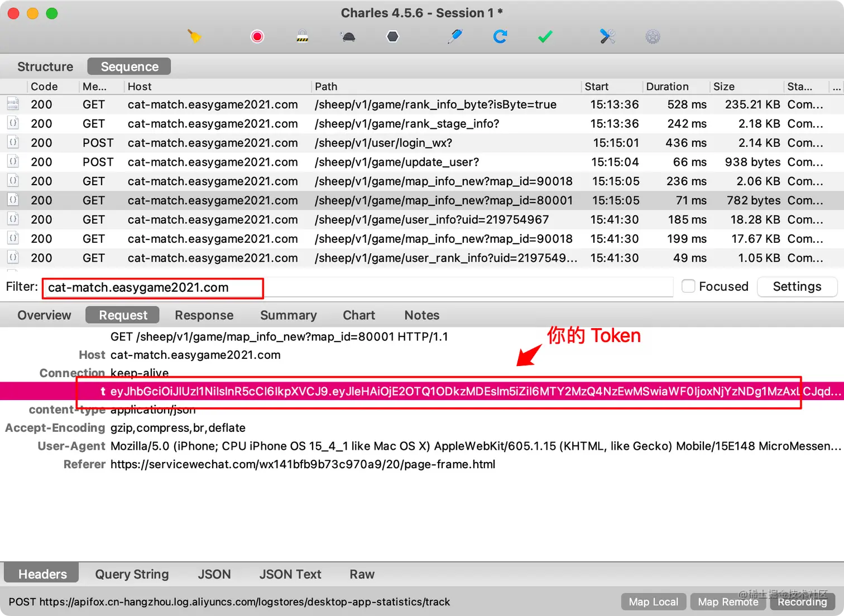
Task: Click the Compose pen icon
Action: pos(455,37)
